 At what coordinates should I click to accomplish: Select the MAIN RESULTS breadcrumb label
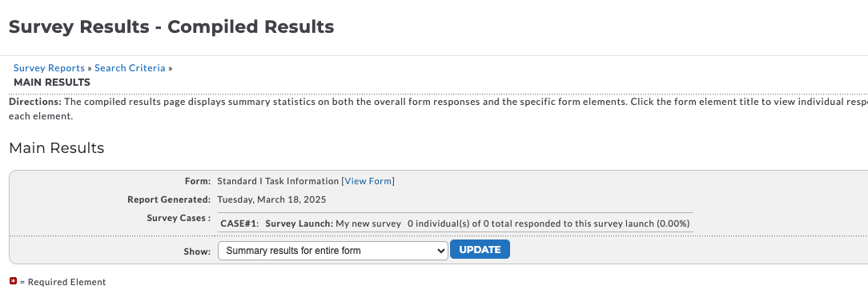(x=52, y=83)
